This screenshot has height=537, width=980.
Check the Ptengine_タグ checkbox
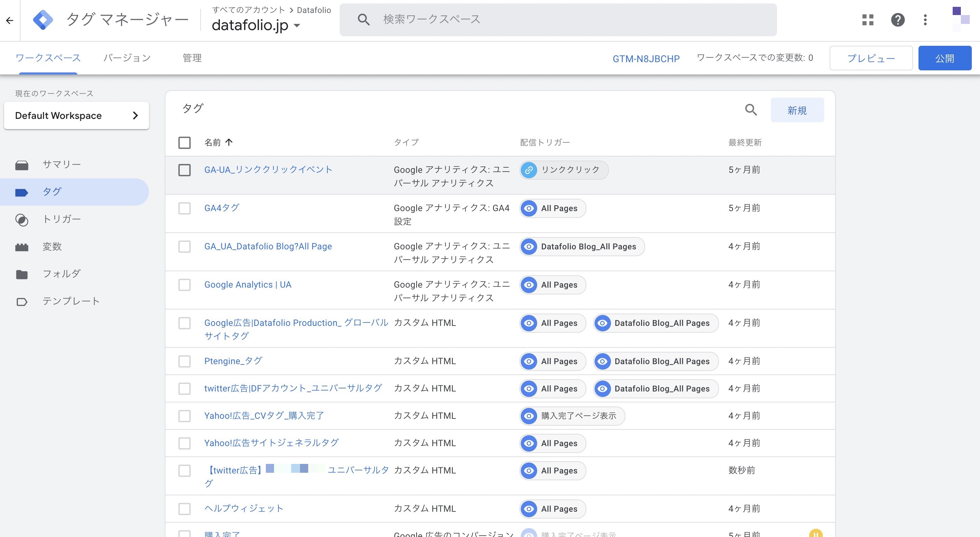pyautogui.click(x=185, y=361)
